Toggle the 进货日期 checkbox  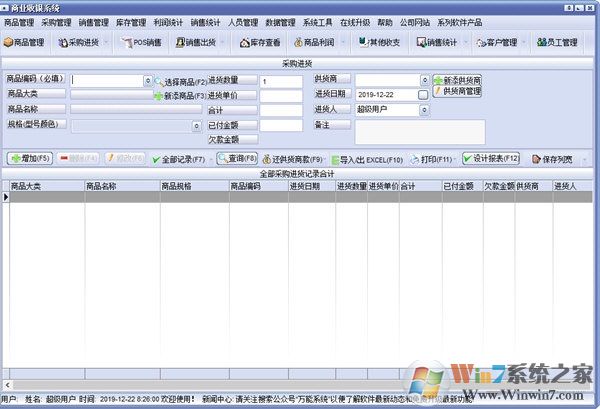pos(423,95)
